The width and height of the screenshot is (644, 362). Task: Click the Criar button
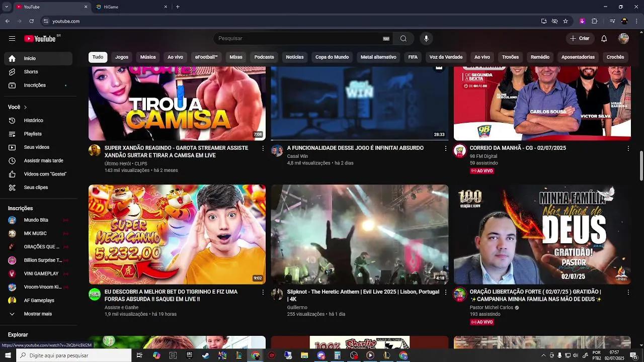(580, 39)
